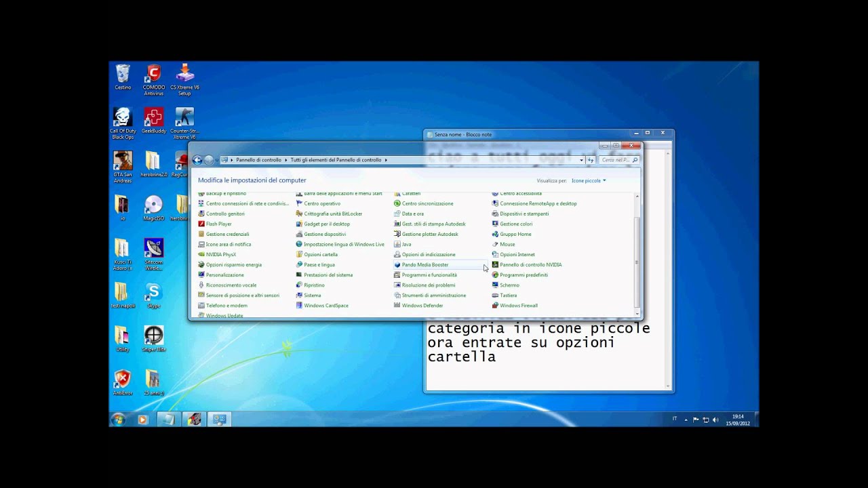The image size is (868, 488).
Task: Select GeekBuddy desktop shortcut
Action: [x=154, y=121]
